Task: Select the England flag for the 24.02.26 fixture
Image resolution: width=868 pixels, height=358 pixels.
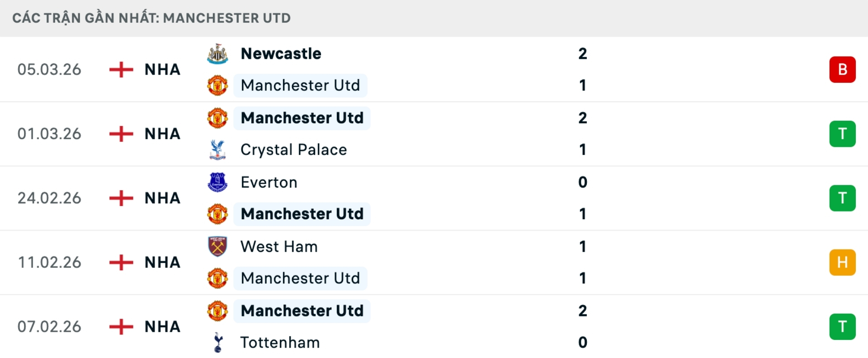Action: (120, 198)
